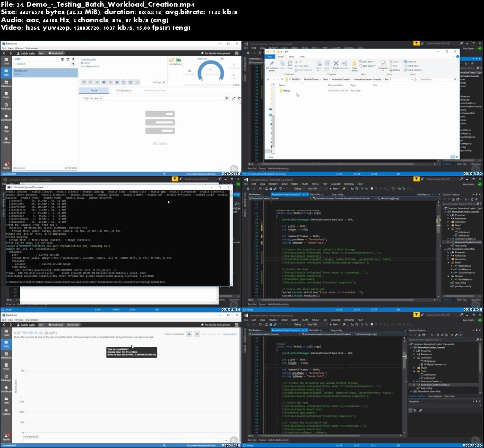Switch the gauge to Only Job view
This screenshot has height=448, width=484.
tap(202, 58)
